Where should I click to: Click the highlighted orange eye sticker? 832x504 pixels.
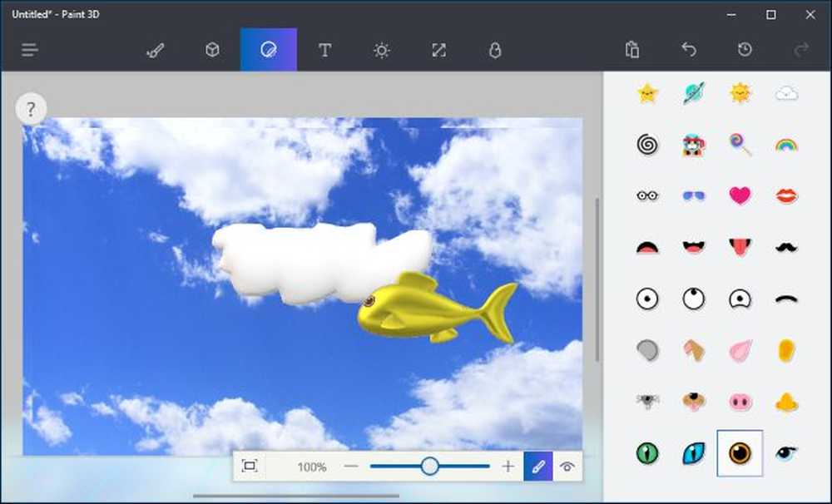click(x=740, y=453)
